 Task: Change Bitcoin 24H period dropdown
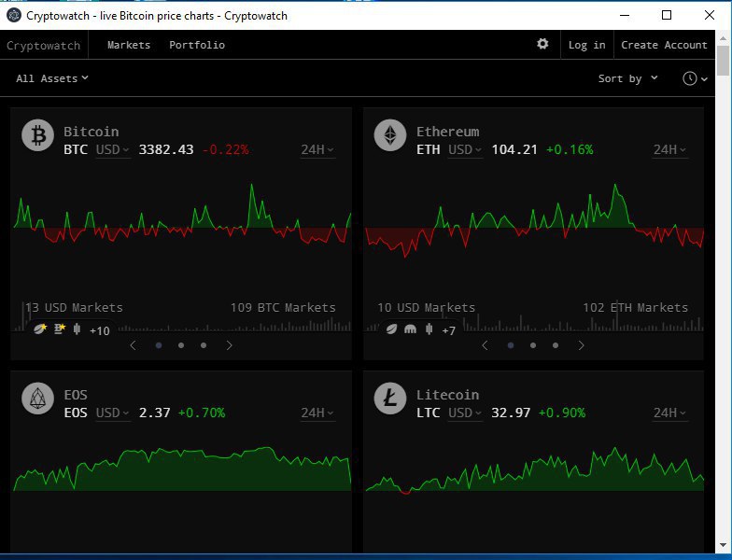[317, 149]
